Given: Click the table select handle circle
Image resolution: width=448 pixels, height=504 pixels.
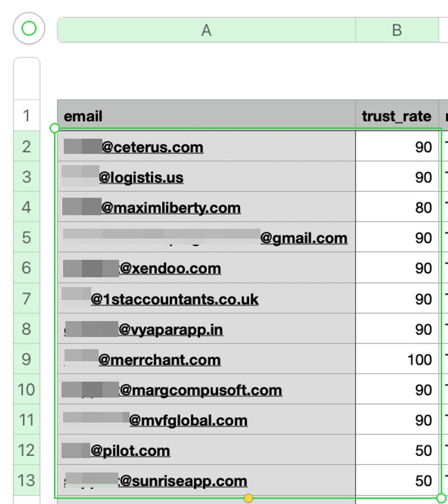Looking at the screenshot, I should [x=29, y=29].
